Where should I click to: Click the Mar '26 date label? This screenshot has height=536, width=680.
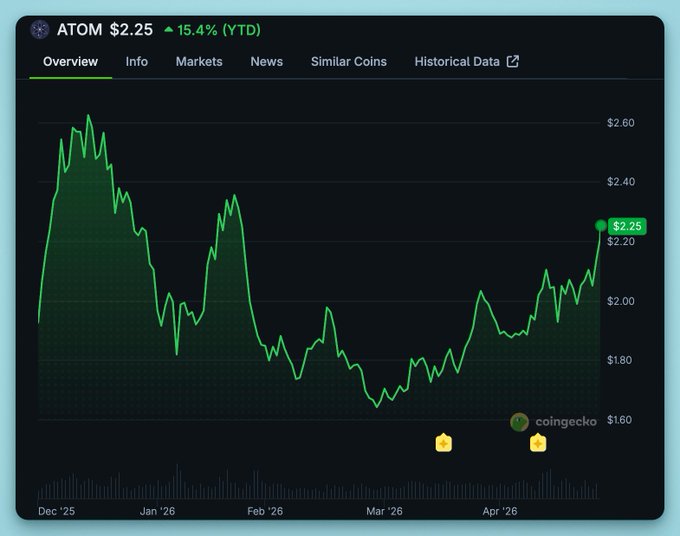click(384, 511)
